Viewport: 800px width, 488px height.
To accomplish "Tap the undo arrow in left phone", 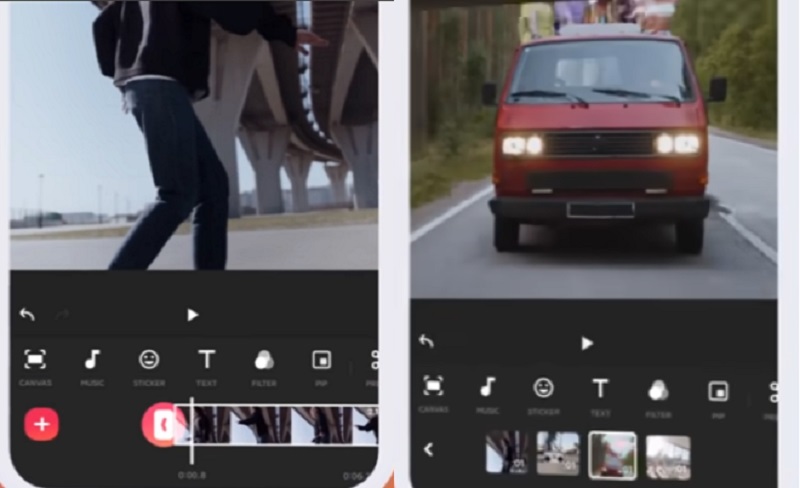I will pos(27,314).
